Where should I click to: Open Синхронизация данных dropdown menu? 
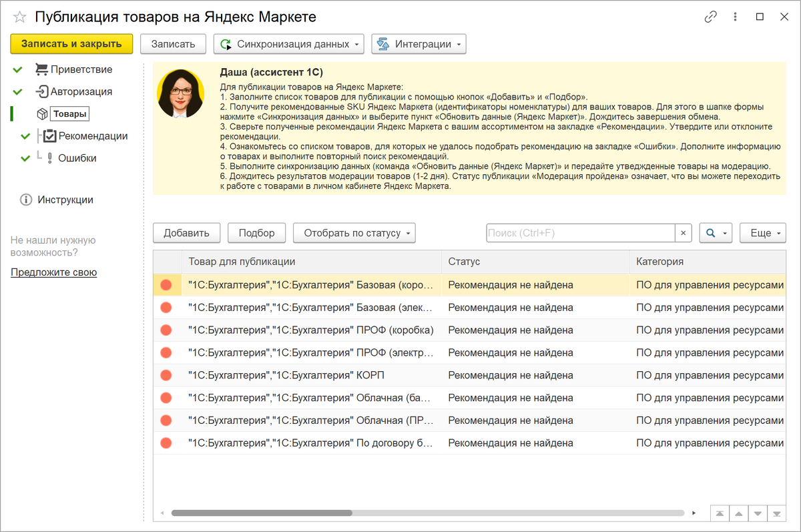tap(288, 44)
